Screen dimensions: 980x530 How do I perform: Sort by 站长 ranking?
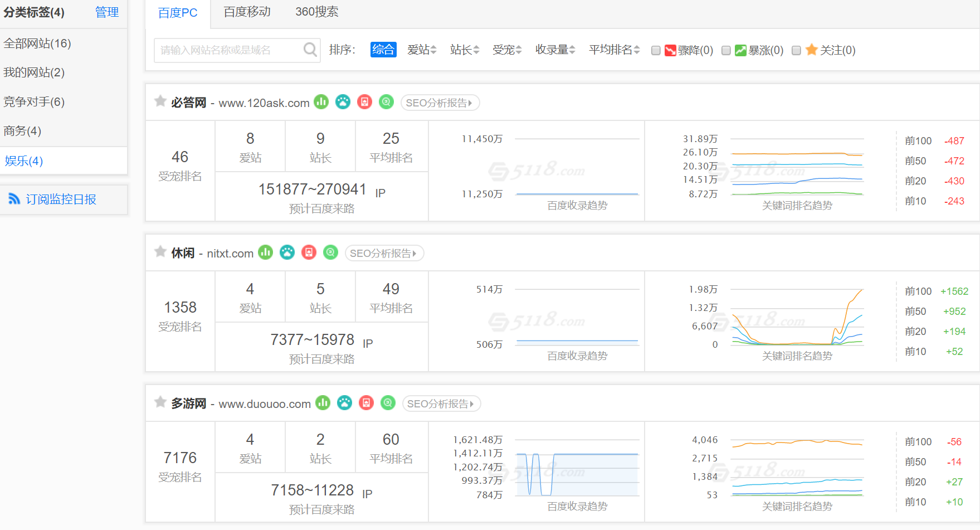coord(465,50)
